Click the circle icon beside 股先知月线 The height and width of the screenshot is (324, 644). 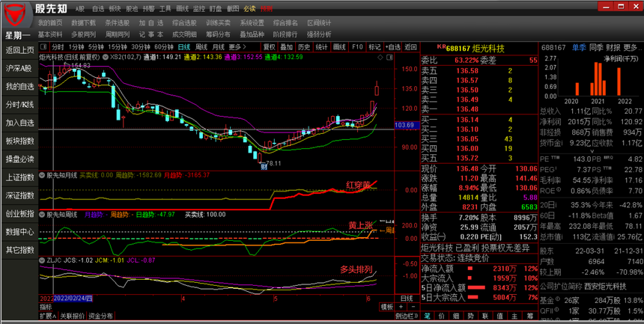pos(42,175)
